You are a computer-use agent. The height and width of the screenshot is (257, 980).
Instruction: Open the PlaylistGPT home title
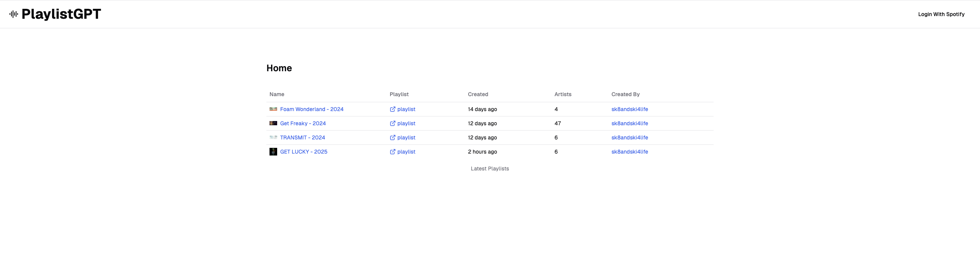coord(61,14)
